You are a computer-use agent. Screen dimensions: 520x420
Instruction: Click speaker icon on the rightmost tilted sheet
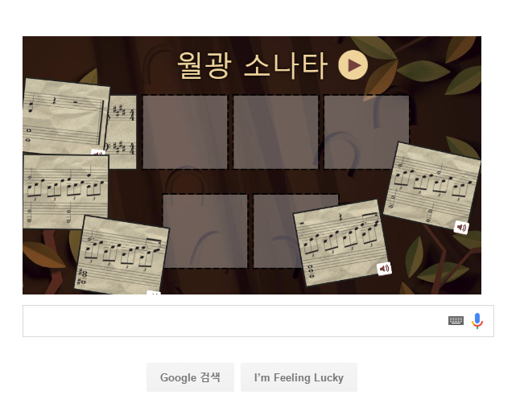click(461, 228)
